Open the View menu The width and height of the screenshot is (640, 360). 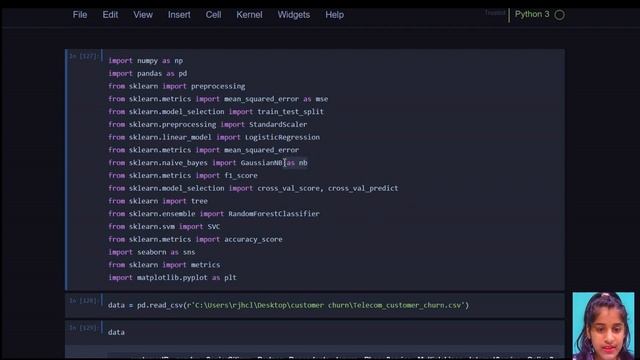click(x=143, y=15)
